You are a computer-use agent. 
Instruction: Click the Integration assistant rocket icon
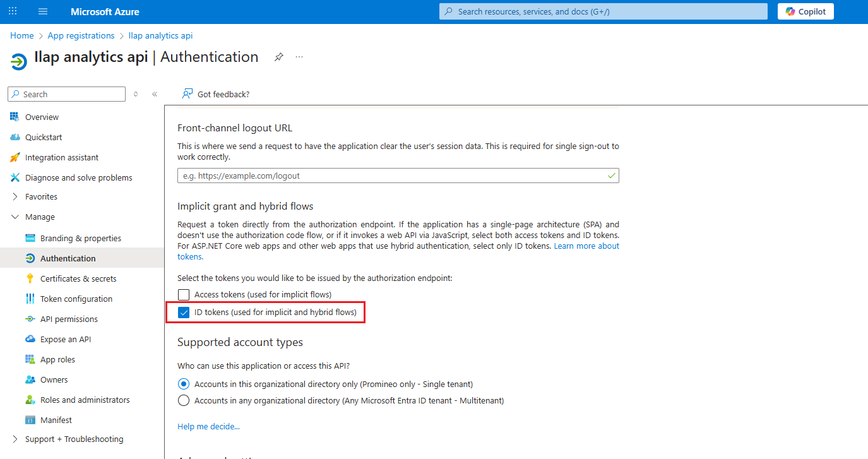tap(15, 157)
